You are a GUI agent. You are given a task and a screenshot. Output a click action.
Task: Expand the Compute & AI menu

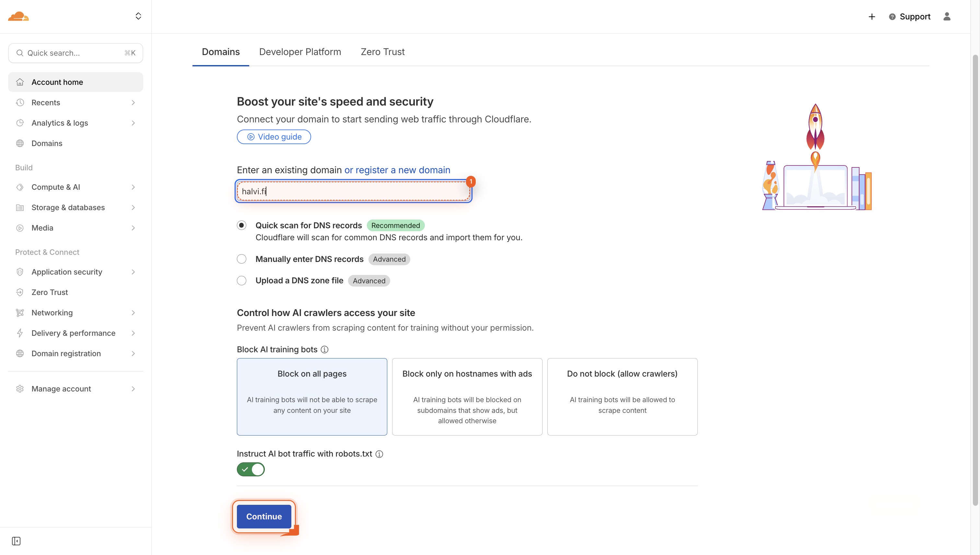(133, 187)
